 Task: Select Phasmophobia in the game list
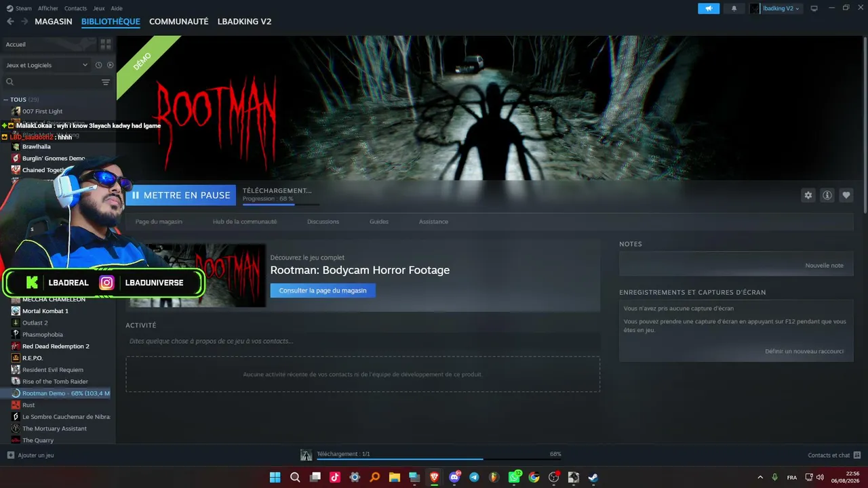[x=42, y=335]
